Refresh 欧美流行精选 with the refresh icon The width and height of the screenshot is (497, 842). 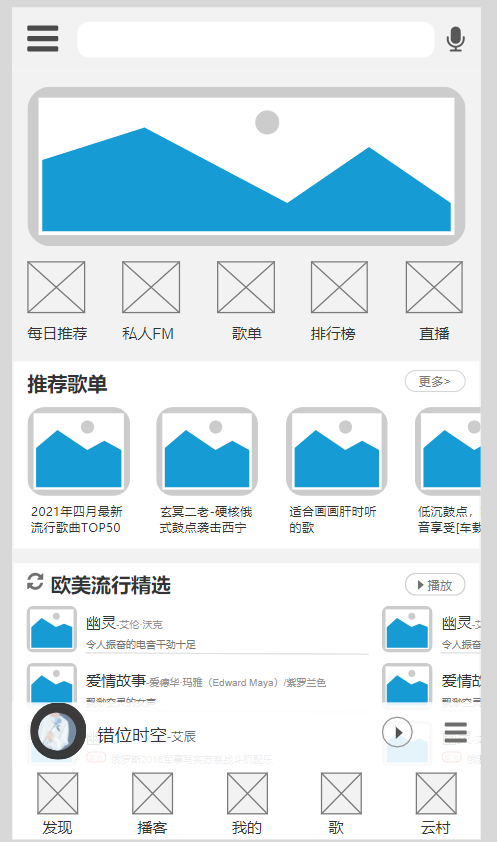pyautogui.click(x=35, y=582)
